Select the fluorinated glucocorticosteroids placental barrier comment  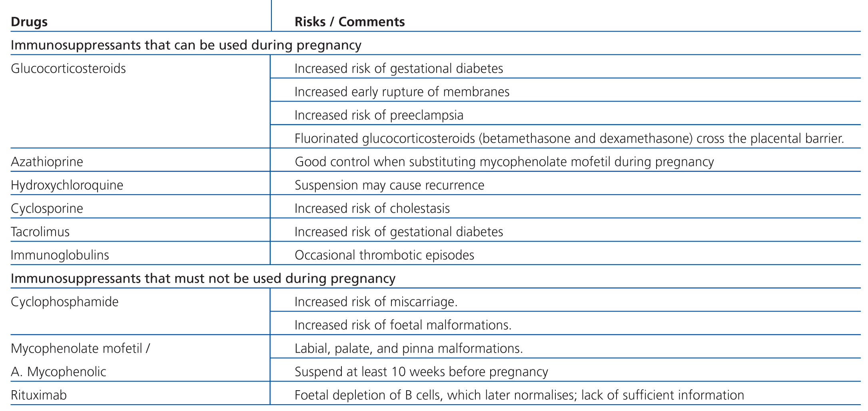coord(569,138)
